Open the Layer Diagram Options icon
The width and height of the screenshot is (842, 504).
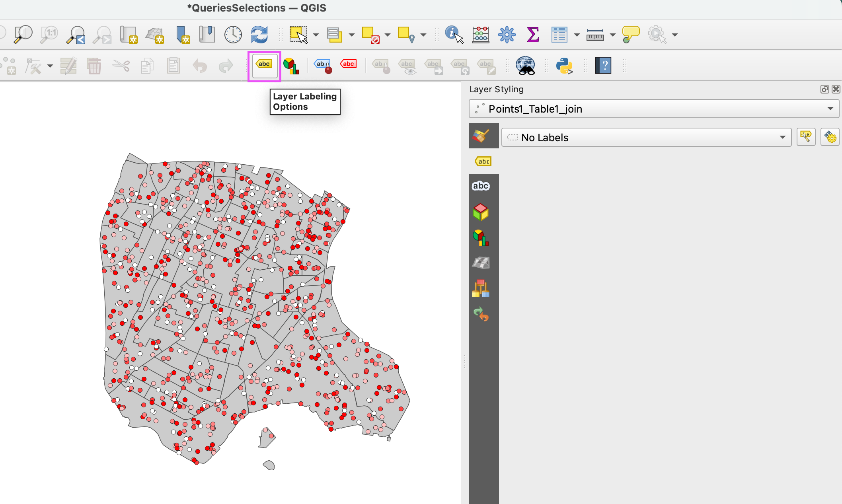[x=291, y=66]
